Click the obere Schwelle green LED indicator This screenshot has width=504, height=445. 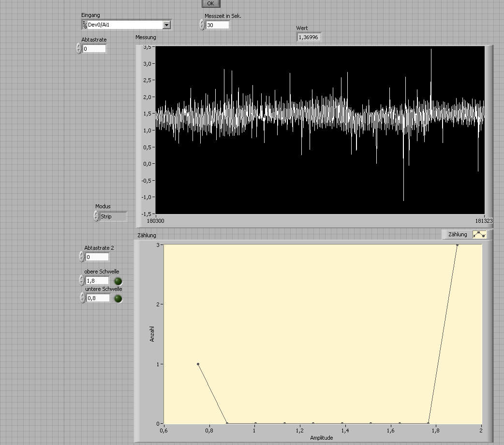(119, 281)
